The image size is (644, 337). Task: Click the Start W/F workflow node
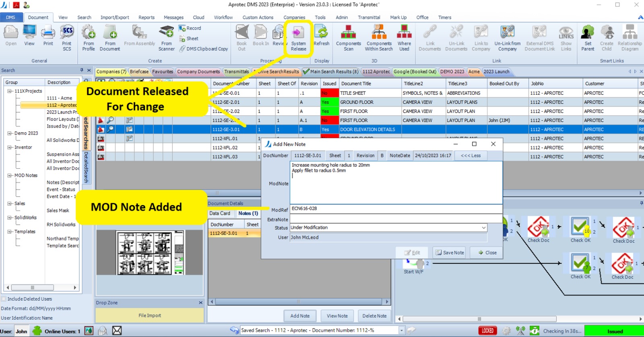point(414,267)
